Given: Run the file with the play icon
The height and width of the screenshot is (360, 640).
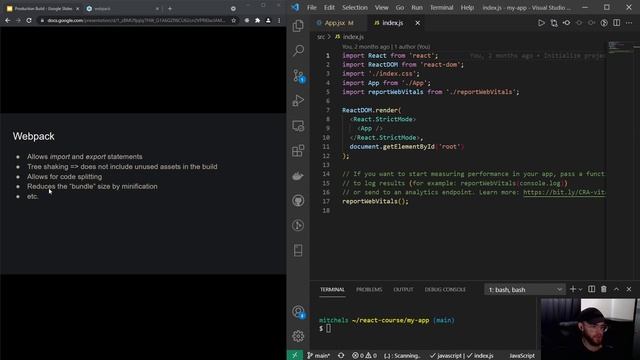Looking at the screenshot, I should point(541,23).
